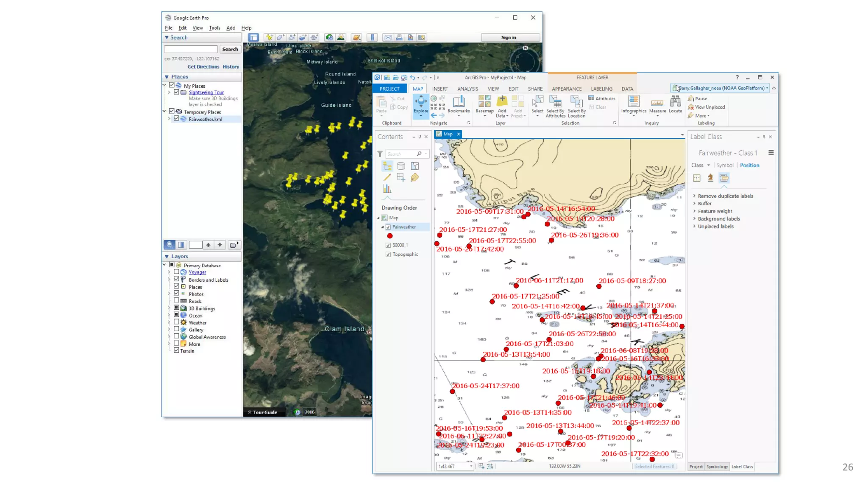Image resolution: width=868 pixels, height=490 pixels.
Task: Open the map scale dropdown
Action: click(x=471, y=466)
